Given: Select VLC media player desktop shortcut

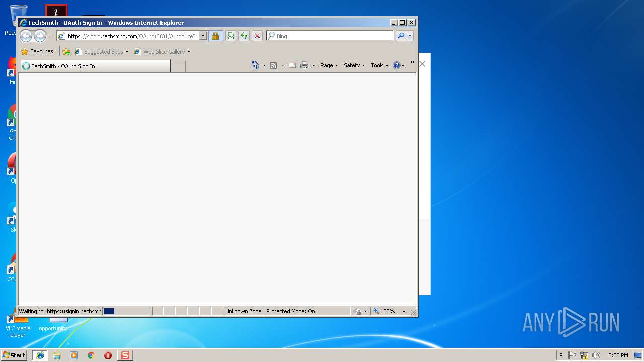Looking at the screenshot, I should coord(18,326).
